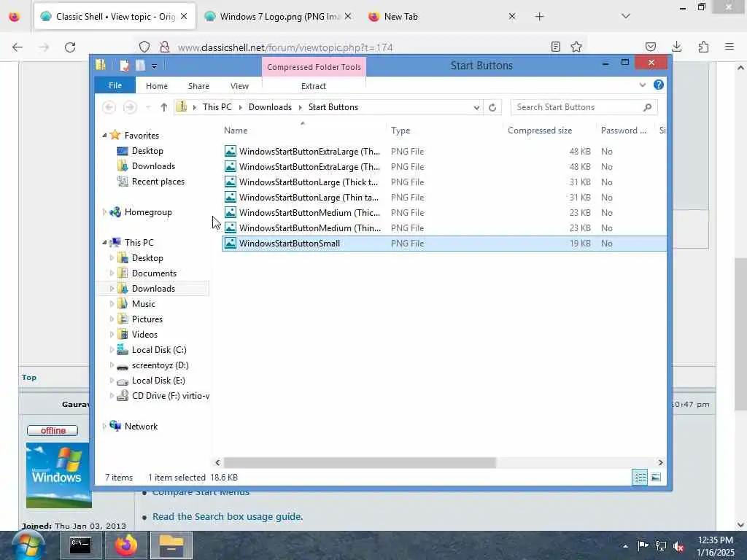
Task: Bookmark page with the star icon
Action: [576, 47]
